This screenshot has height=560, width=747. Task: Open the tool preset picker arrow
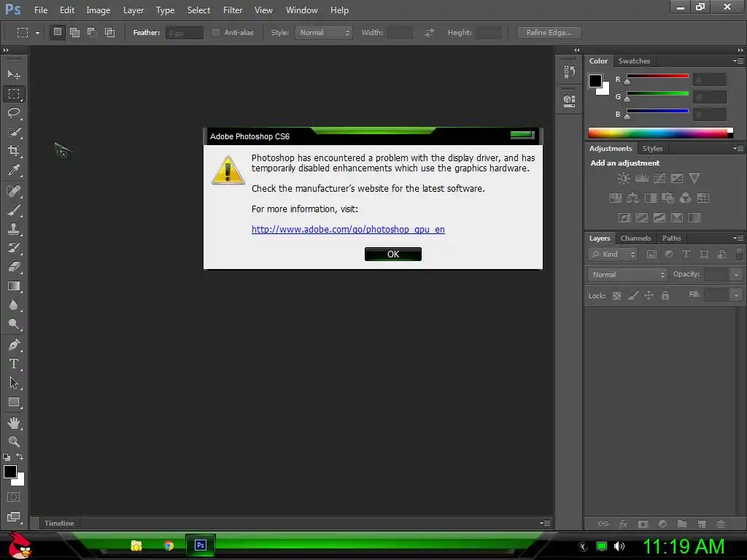[37, 33]
